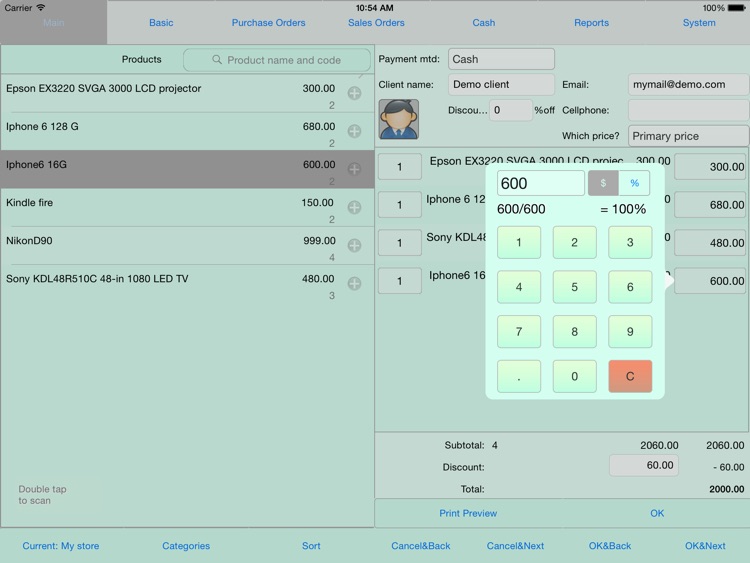Open the Cash tab
The height and width of the screenshot is (563, 750).
pos(484,22)
